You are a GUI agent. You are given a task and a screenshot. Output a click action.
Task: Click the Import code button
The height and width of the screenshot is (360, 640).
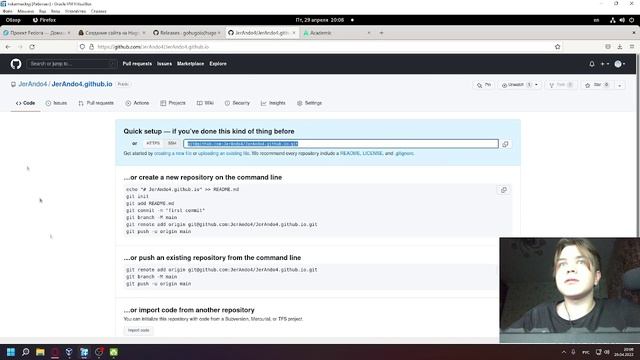click(139, 330)
